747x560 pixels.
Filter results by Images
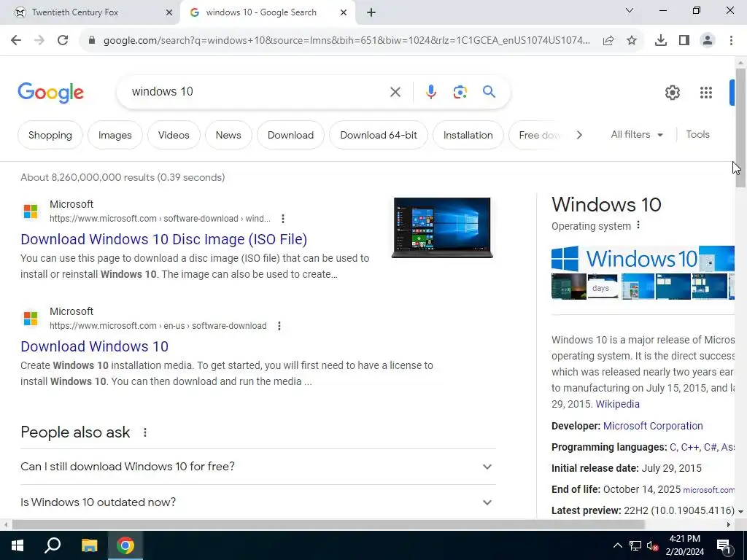pos(115,135)
